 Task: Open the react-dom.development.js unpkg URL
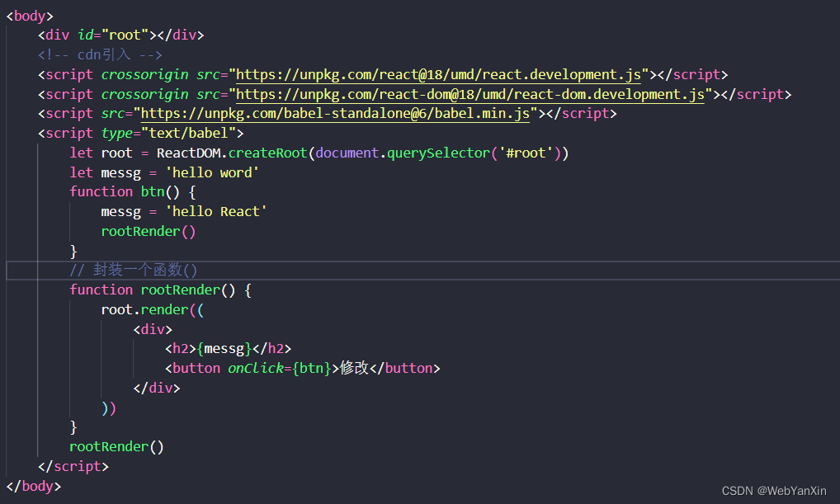470,94
